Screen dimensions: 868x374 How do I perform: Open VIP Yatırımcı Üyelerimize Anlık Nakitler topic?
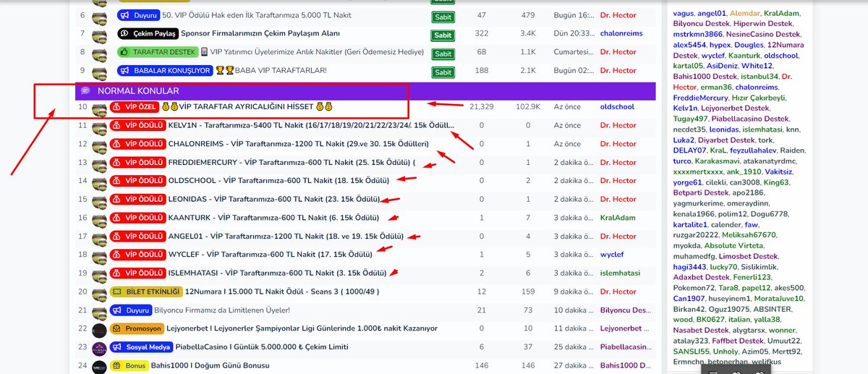pyautogui.click(x=311, y=52)
